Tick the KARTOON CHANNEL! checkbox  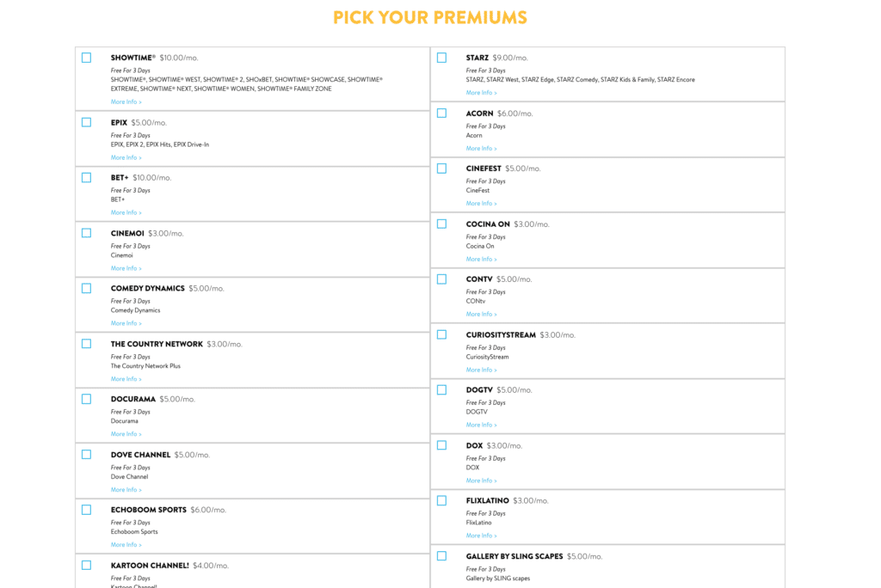tap(87, 566)
